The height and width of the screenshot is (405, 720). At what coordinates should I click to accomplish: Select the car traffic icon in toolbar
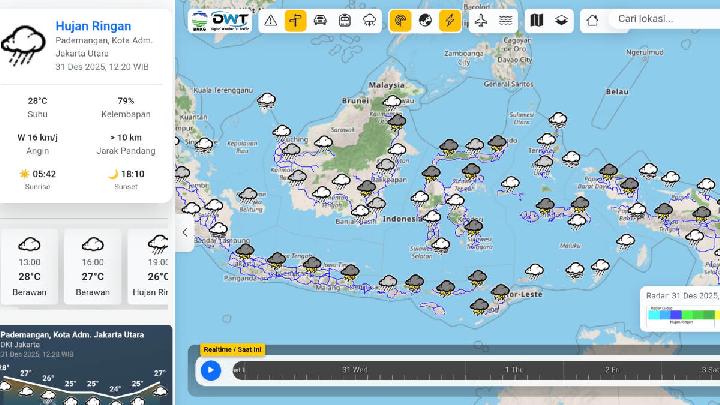[320, 20]
